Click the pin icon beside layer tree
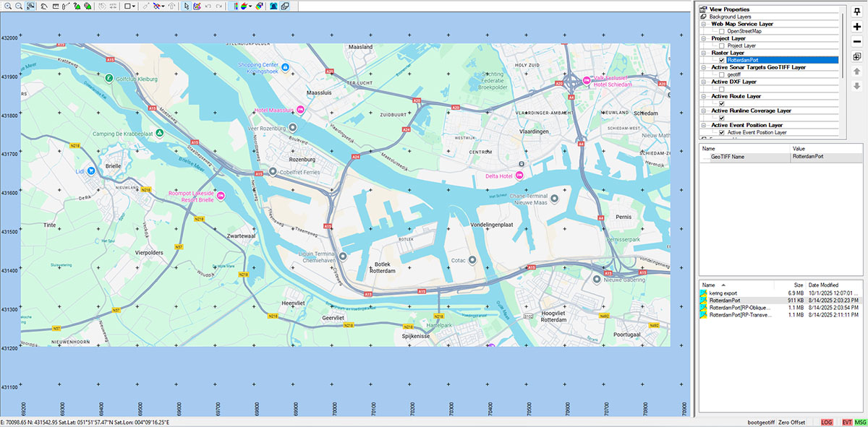Viewport: 868px width, 427px height. pyautogui.click(x=856, y=10)
